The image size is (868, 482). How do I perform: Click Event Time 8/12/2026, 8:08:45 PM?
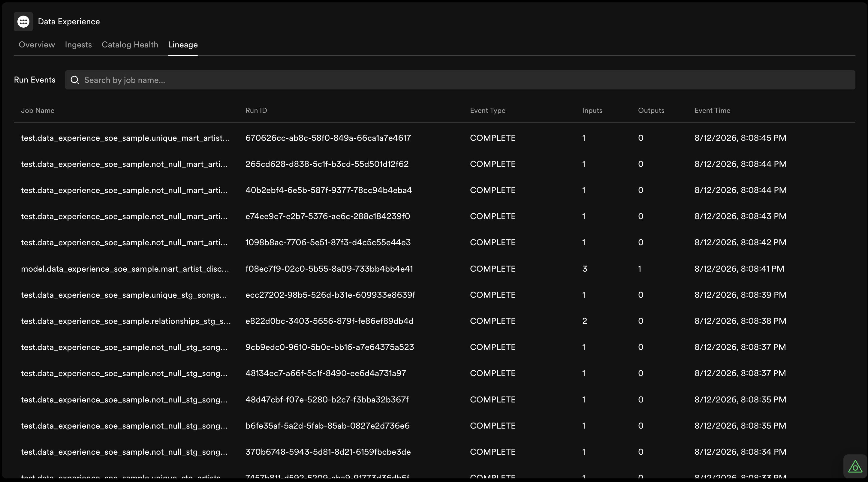[740, 138]
